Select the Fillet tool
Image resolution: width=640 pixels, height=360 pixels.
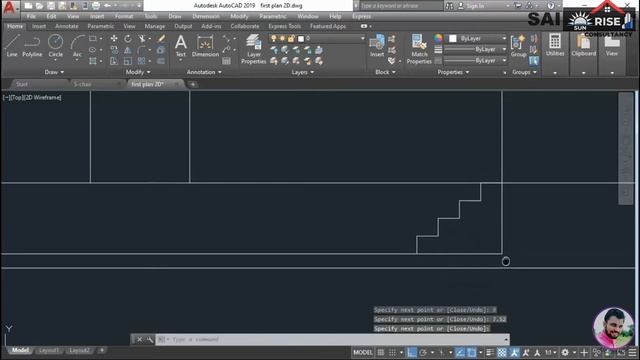point(142,50)
